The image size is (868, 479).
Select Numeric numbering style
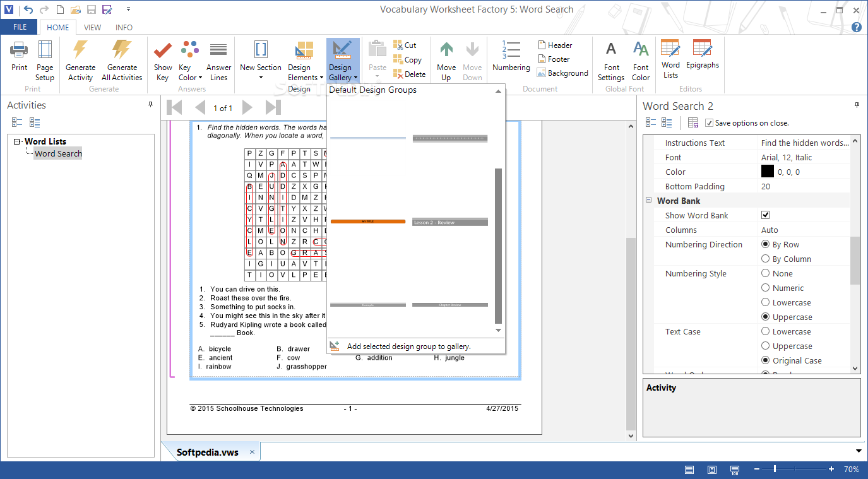(x=766, y=288)
